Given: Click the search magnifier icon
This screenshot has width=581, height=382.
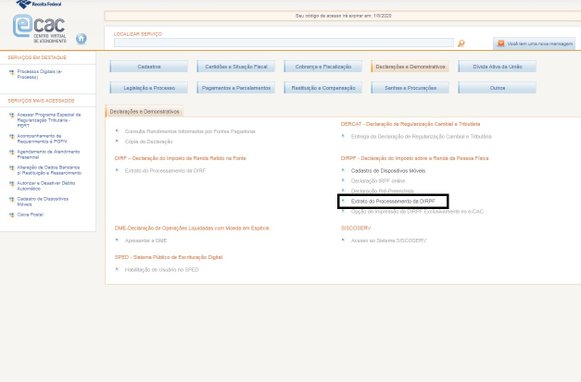Looking at the screenshot, I should (x=461, y=44).
